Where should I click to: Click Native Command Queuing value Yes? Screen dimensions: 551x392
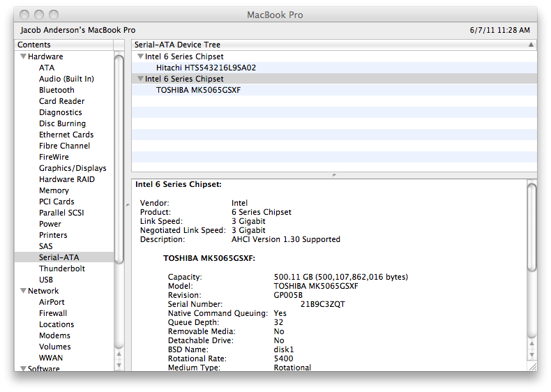(x=280, y=313)
